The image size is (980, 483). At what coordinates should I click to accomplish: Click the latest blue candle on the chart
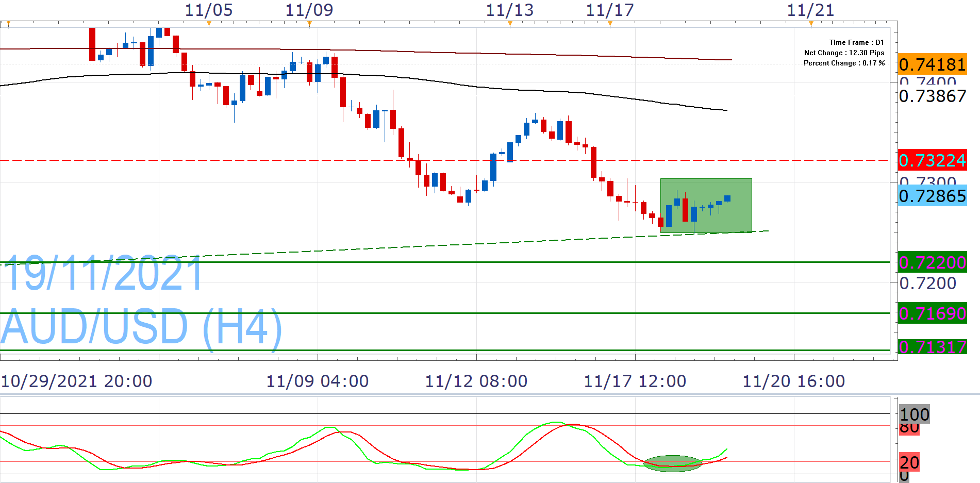[727, 198]
